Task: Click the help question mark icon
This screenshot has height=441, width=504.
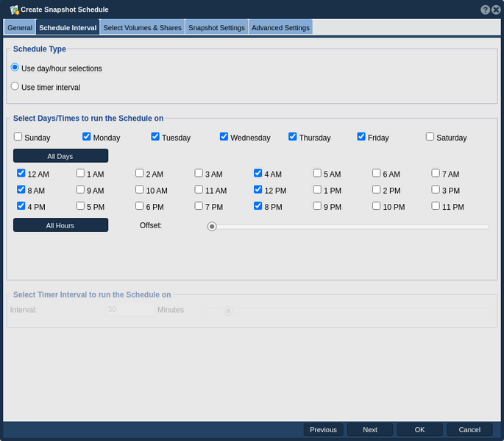Action: point(485,10)
